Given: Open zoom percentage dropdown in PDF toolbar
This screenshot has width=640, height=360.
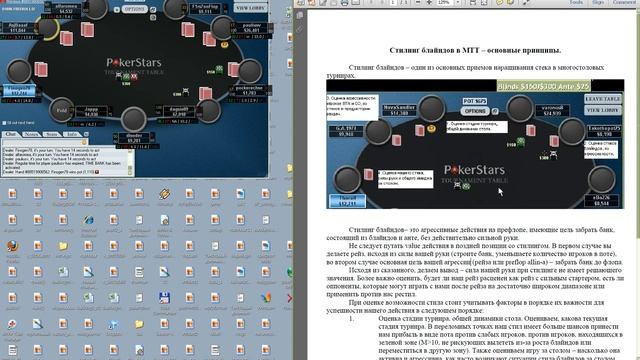Looking at the screenshot, I should point(458,2).
